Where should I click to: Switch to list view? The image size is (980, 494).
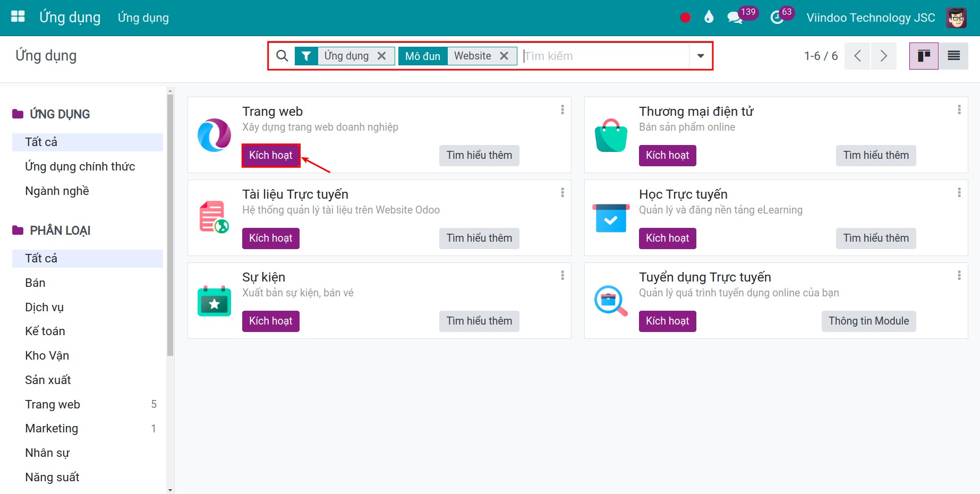point(953,56)
